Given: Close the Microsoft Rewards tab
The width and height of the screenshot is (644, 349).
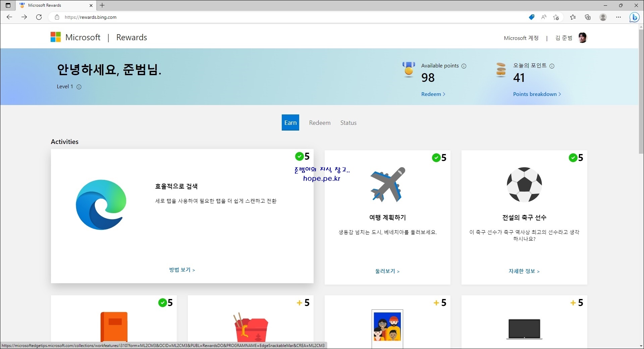Looking at the screenshot, I should (91, 5).
